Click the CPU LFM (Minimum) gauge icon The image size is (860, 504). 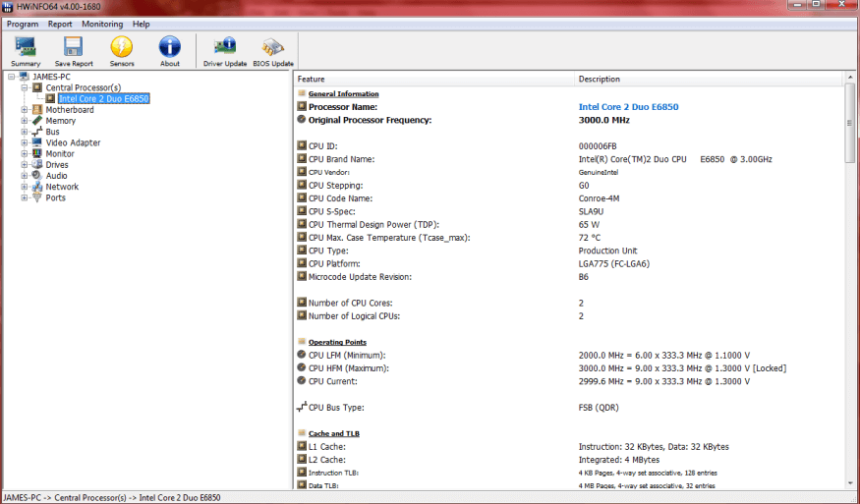pos(302,355)
